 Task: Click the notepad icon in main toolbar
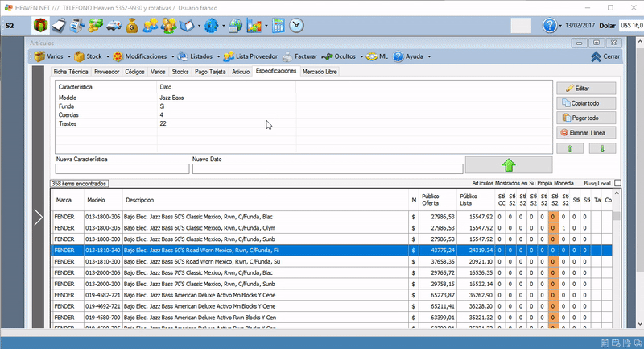pos(59,26)
